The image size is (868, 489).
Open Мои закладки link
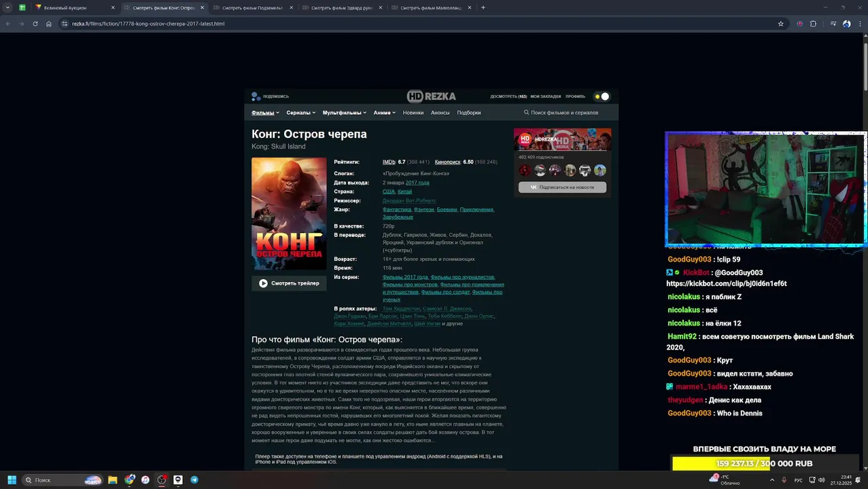(546, 96)
